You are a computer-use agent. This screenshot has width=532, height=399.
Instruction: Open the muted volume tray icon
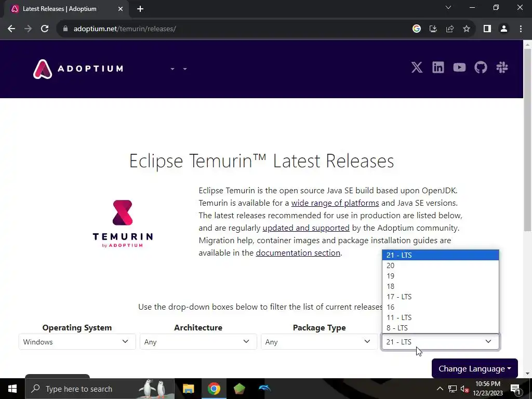[464, 389]
